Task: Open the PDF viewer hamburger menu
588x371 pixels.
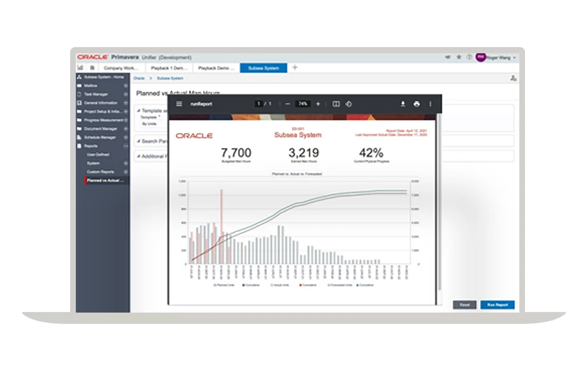Action: 179,104
